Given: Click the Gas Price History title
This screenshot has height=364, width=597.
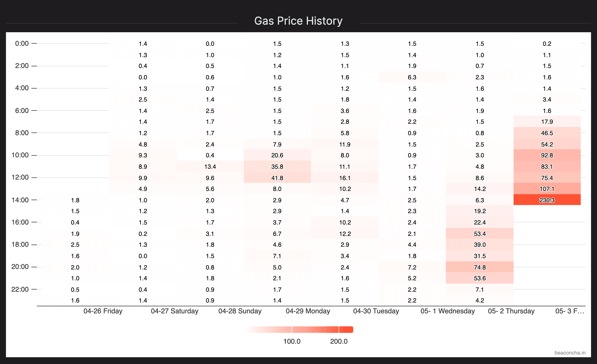Looking at the screenshot, I should pyautogui.click(x=298, y=21).
